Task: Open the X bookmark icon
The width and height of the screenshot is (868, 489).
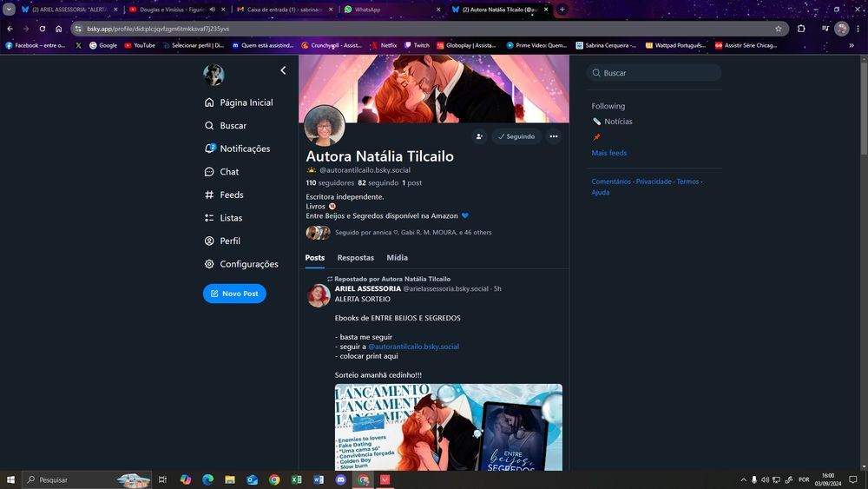Action: 78,45
